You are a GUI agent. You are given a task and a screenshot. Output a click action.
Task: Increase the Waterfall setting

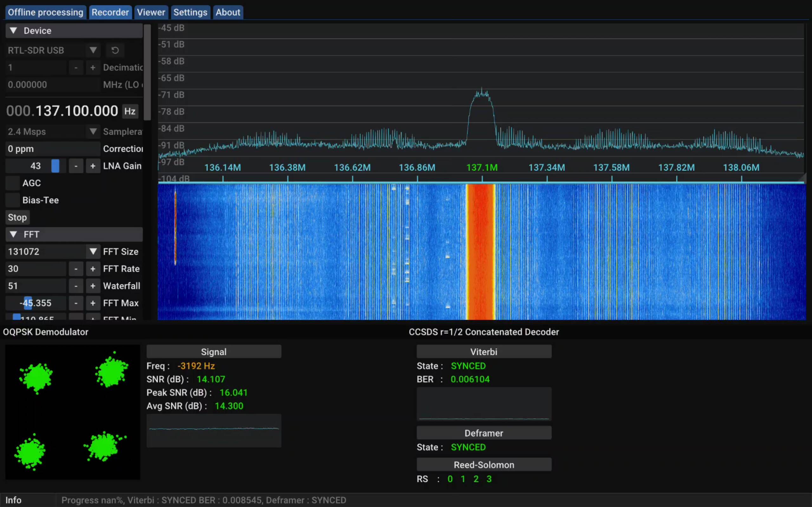(93, 286)
